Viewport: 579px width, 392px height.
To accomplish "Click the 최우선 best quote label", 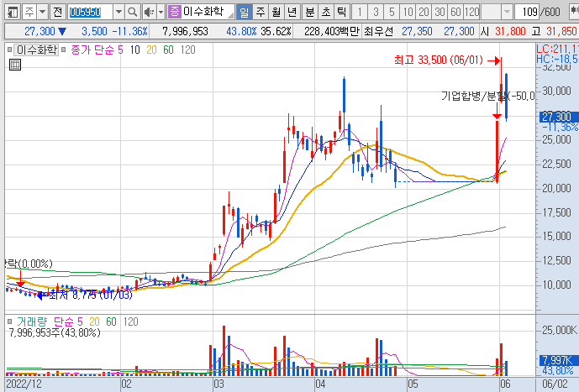I will (x=378, y=31).
